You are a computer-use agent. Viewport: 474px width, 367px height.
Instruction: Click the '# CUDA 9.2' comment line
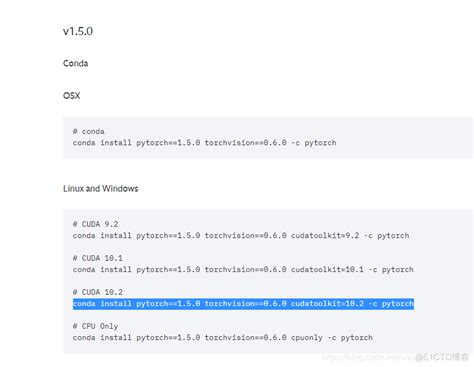coord(96,224)
